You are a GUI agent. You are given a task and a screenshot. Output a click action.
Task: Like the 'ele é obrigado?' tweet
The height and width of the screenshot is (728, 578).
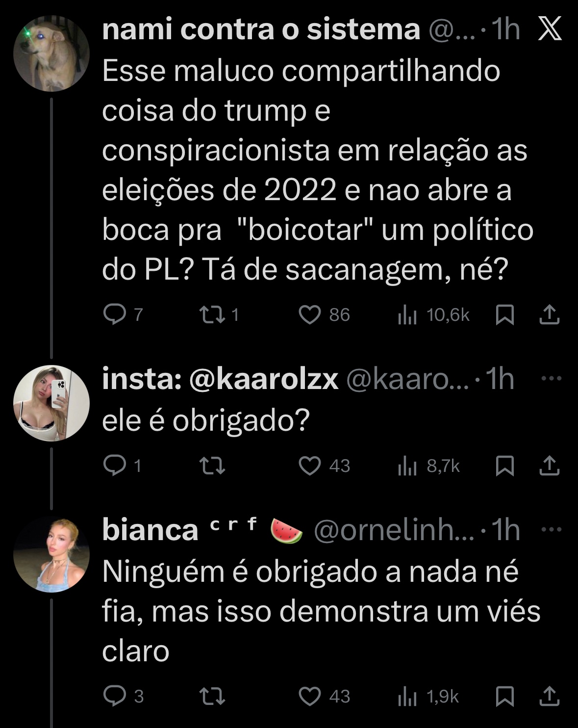[x=310, y=466]
